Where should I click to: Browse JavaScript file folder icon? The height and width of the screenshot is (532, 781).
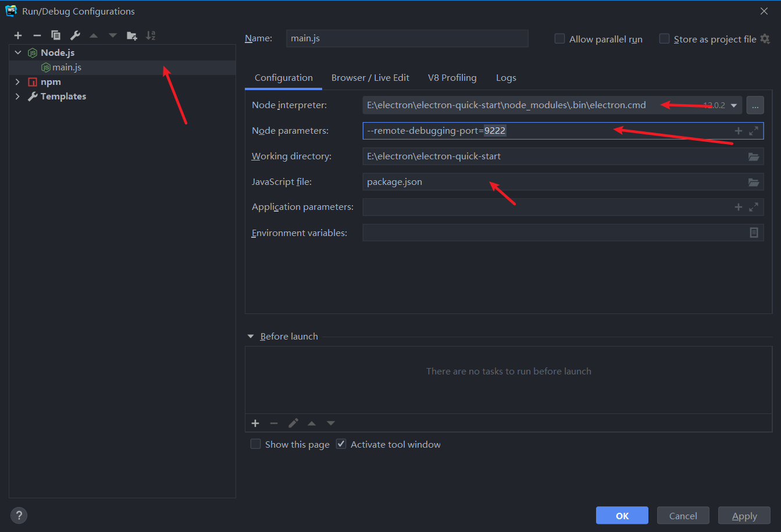pos(754,182)
